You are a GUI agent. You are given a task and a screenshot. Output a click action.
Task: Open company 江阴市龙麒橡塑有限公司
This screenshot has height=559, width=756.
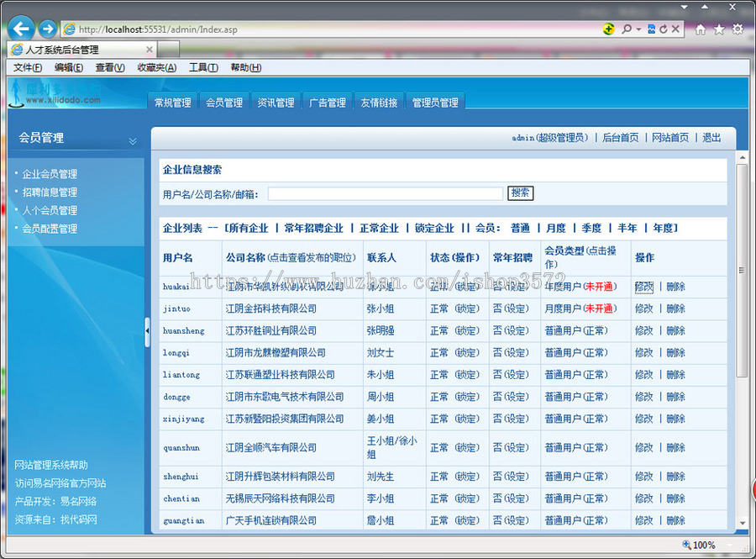[276, 352]
